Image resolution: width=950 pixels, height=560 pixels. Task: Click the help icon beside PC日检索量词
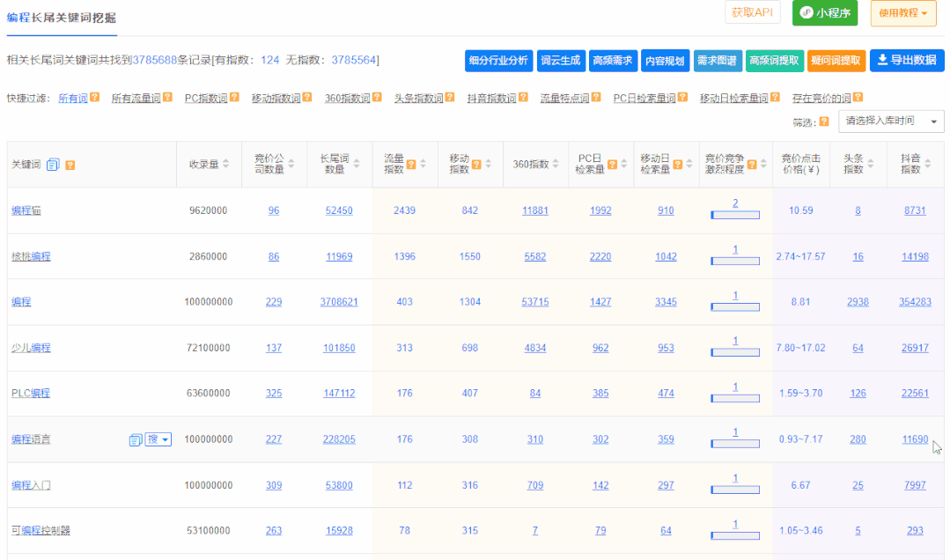[x=683, y=97]
